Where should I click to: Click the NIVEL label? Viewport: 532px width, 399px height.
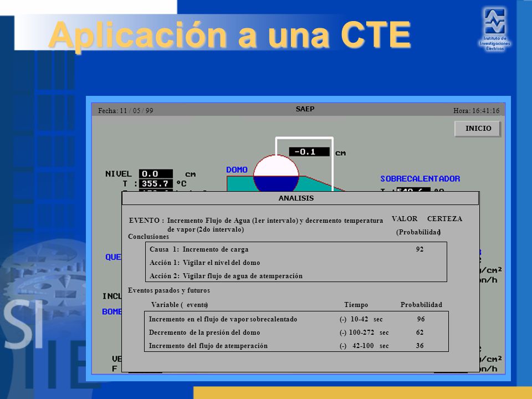(x=118, y=173)
